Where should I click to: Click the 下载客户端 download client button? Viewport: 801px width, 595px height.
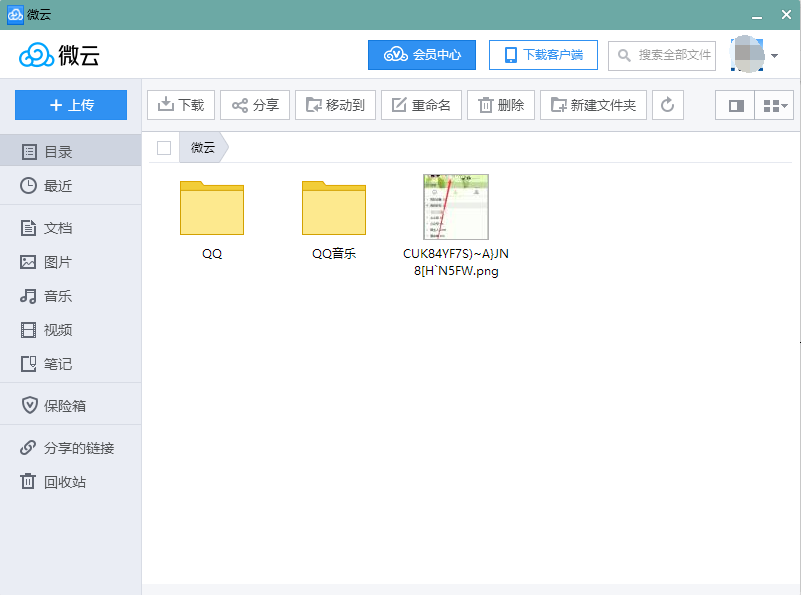pyautogui.click(x=542, y=55)
